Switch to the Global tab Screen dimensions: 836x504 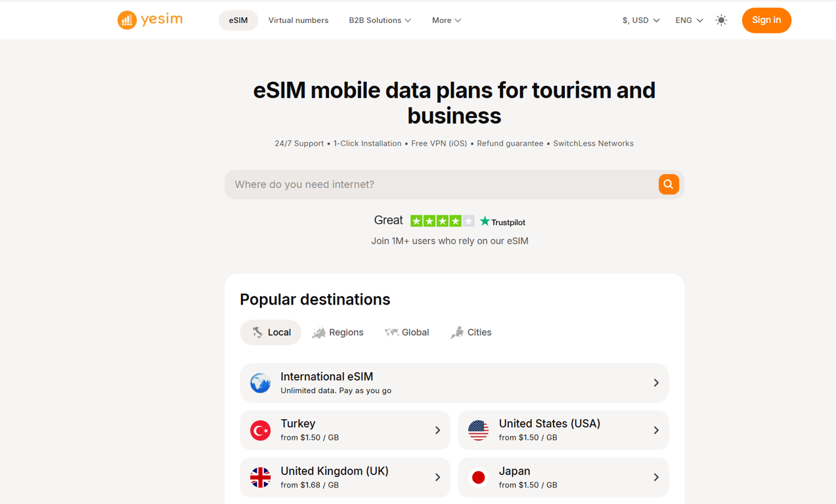[407, 333]
